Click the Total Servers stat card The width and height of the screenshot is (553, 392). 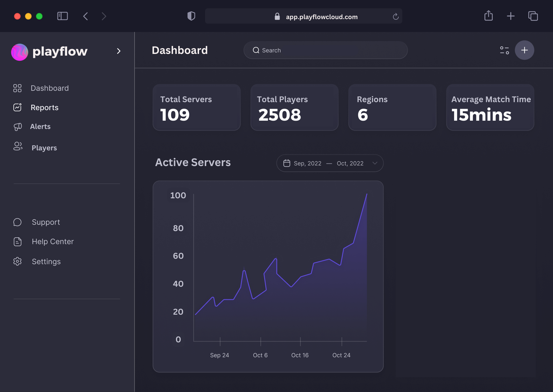point(197,108)
